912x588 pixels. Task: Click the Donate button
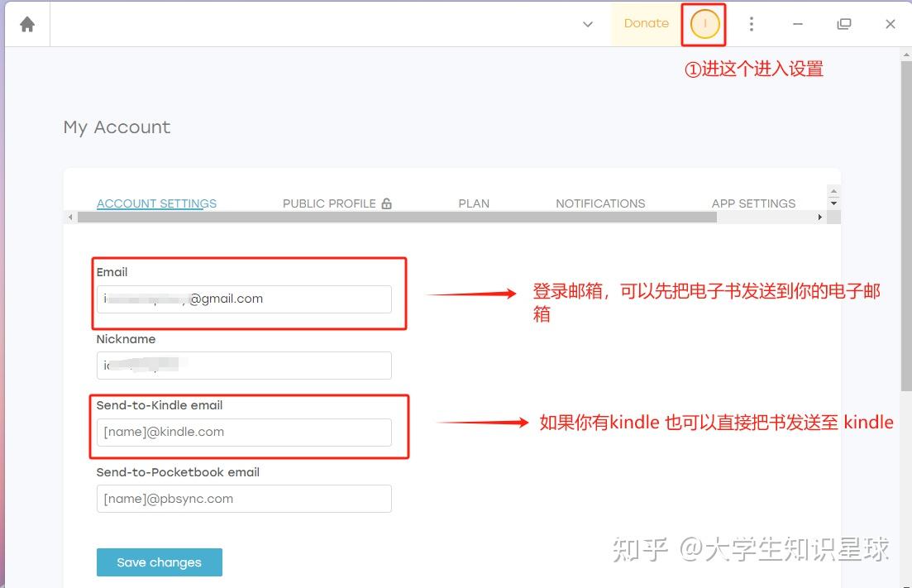(646, 23)
